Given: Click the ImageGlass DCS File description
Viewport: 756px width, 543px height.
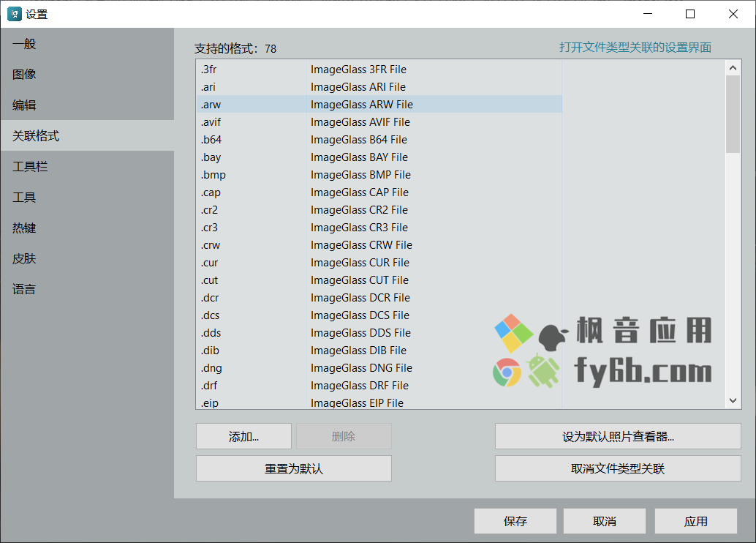Looking at the screenshot, I should pyautogui.click(x=360, y=315).
